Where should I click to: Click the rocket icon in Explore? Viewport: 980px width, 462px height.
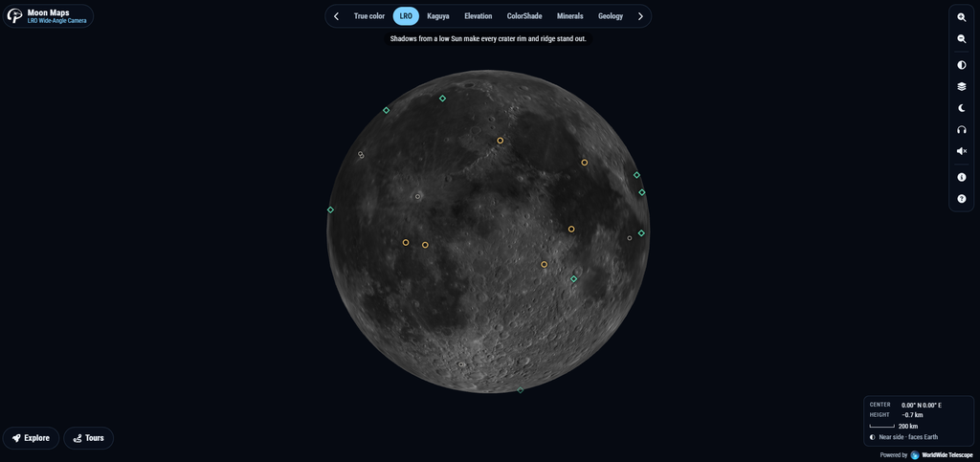[x=16, y=438]
